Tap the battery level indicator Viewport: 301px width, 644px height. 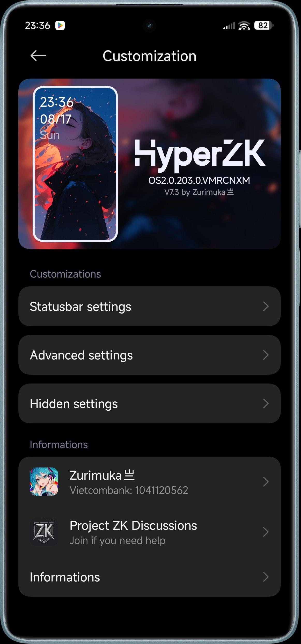coord(264,25)
